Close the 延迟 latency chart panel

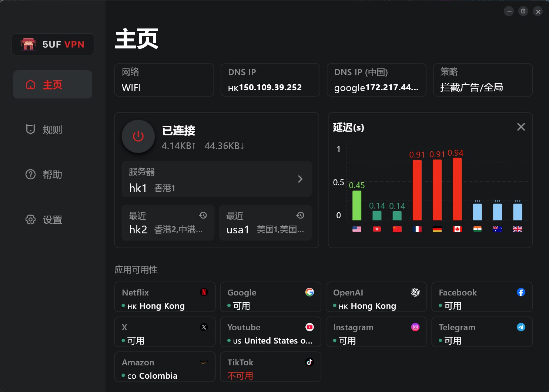coord(521,127)
